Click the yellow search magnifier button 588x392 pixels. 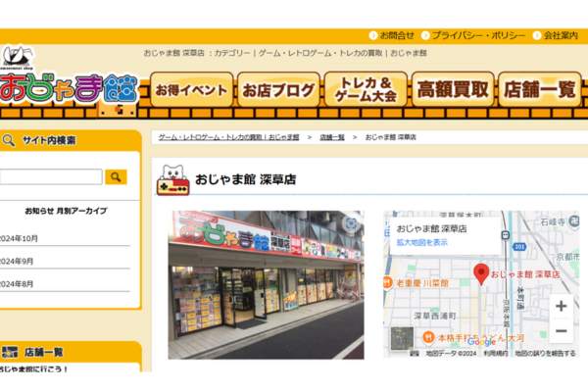(116, 176)
